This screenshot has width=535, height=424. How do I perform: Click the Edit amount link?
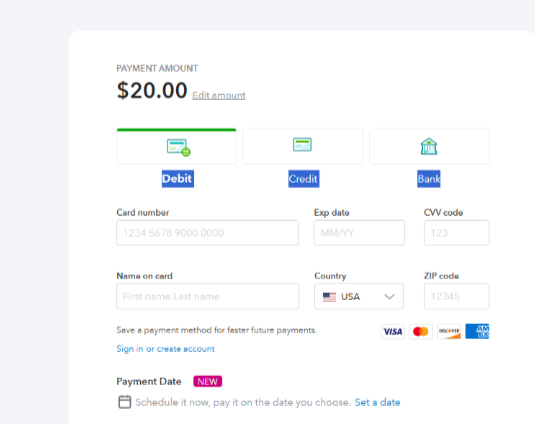click(x=219, y=95)
